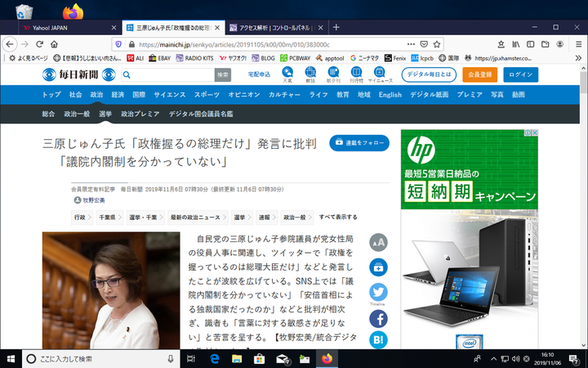Open Microsoft Edge from the taskbar

(x=216, y=359)
